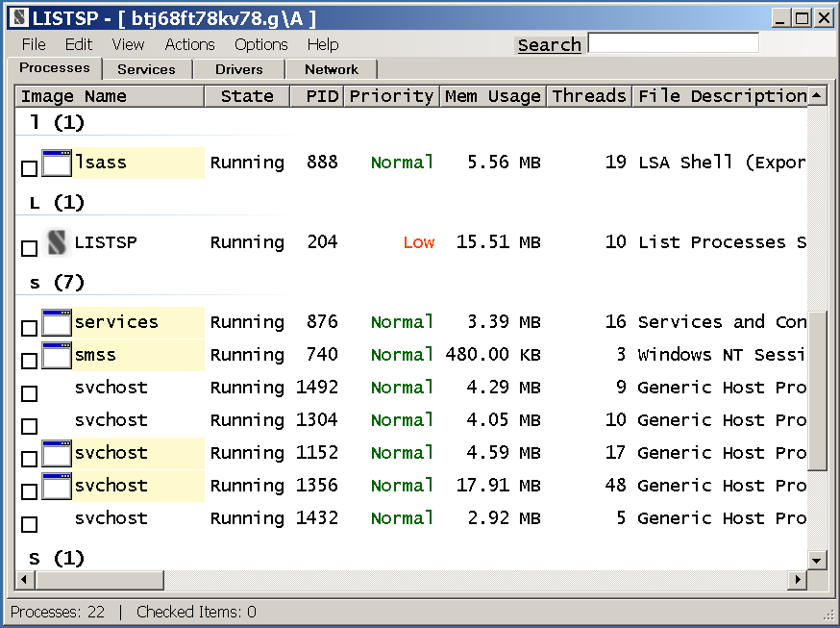Open the View menu

click(x=128, y=44)
